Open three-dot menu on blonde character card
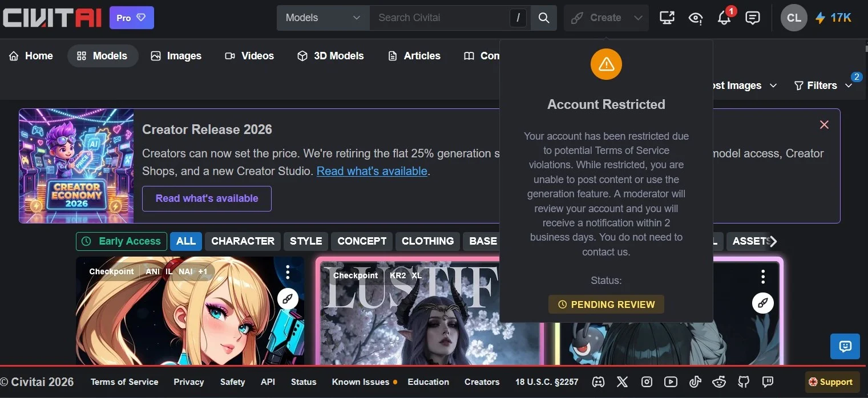 point(288,271)
